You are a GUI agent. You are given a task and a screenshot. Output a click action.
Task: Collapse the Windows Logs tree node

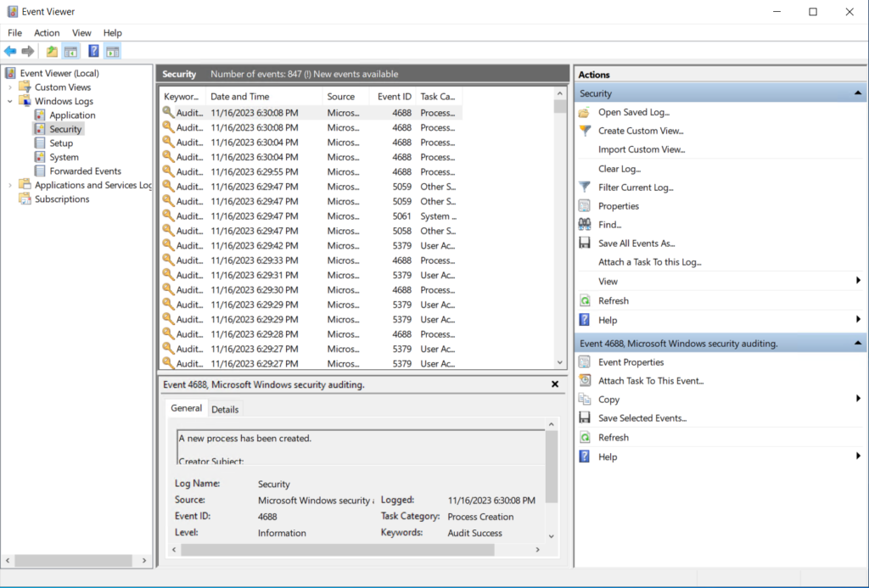(9, 102)
